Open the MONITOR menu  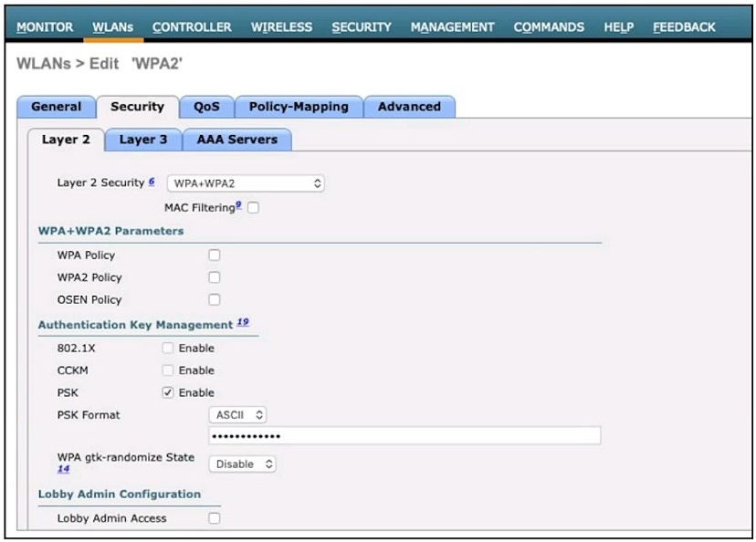click(45, 27)
